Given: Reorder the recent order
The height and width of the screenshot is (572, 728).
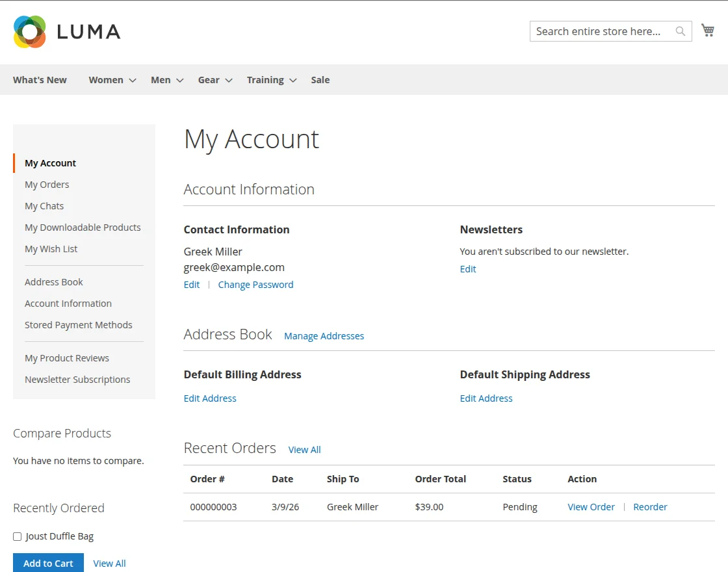Looking at the screenshot, I should (x=650, y=507).
